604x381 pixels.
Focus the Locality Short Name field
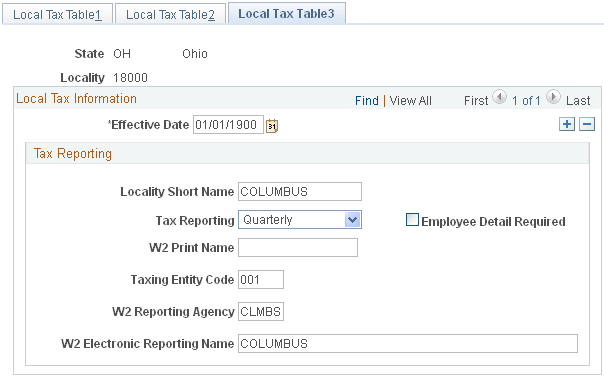pos(300,191)
